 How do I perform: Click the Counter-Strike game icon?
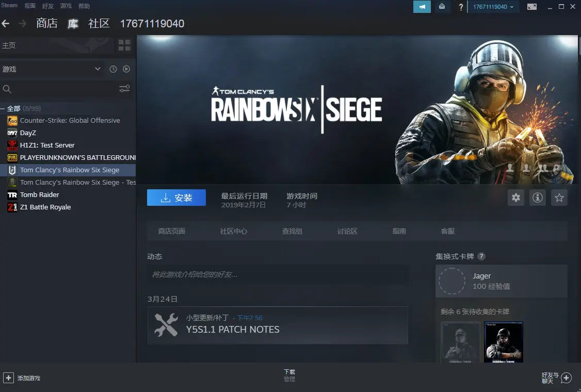12,120
